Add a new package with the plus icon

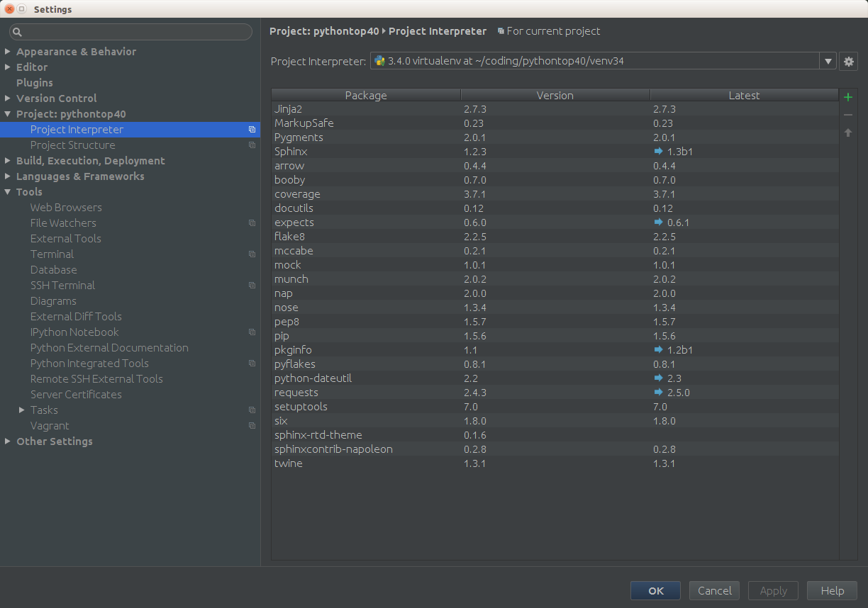pyautogui.click(x=848, y=97)
